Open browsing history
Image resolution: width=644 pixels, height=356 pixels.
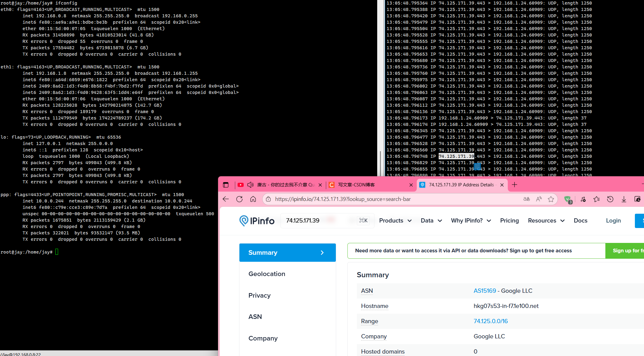tap(611, 199)
